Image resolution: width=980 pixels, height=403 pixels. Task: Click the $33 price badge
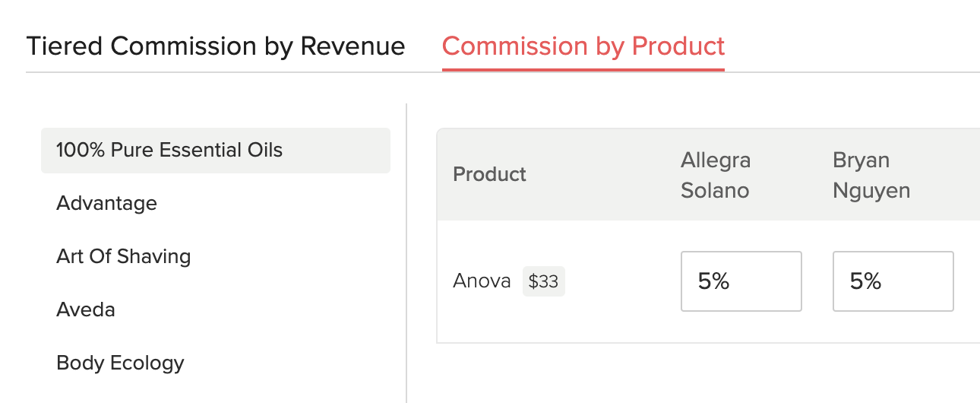[x=544, y=281]
